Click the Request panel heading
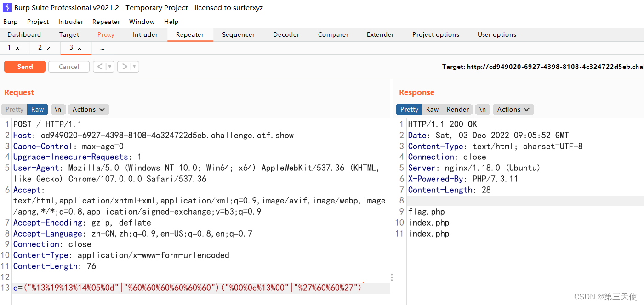This screenshot has height=305, width=644. [19, 92]
